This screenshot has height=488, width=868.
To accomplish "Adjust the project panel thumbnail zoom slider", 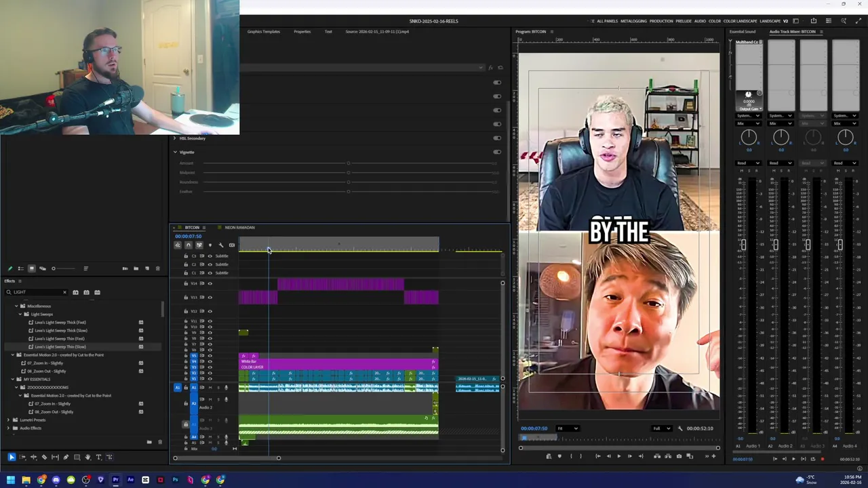I will (x=53, y=268).
